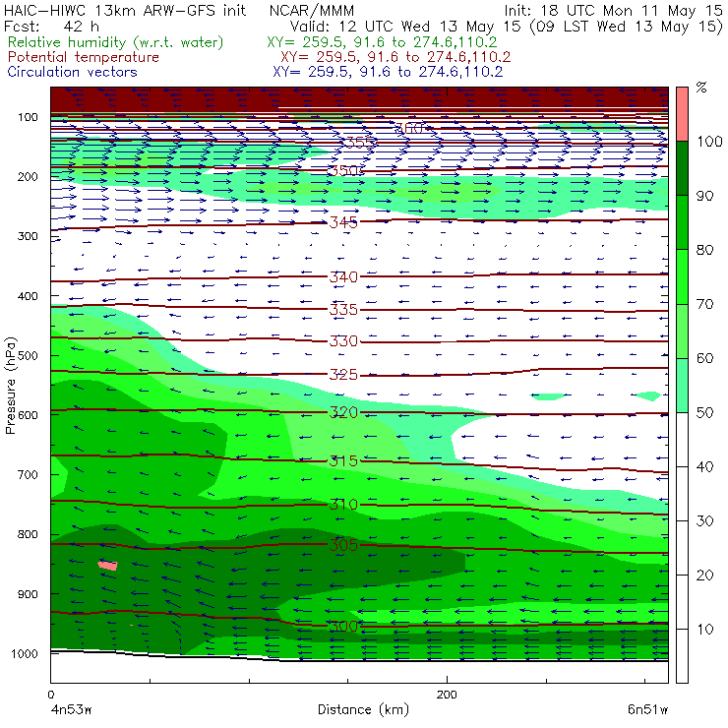Image resolution: width=728 pixels, height=728 pixels.
Task: Click the 0 km distance axis label
Action: pyautogui.click(x=50, y=695)
